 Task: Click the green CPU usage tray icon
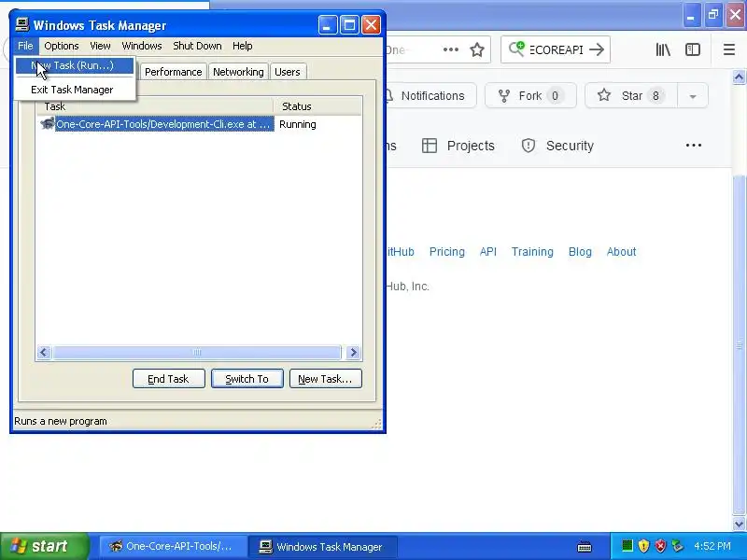click(x=627, y=545)
